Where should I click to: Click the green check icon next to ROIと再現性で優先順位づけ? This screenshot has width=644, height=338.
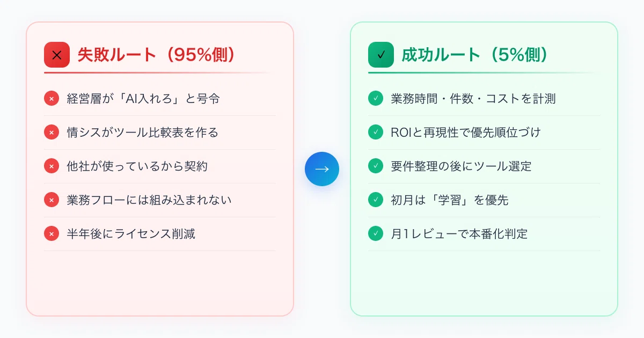coord(376,133)
